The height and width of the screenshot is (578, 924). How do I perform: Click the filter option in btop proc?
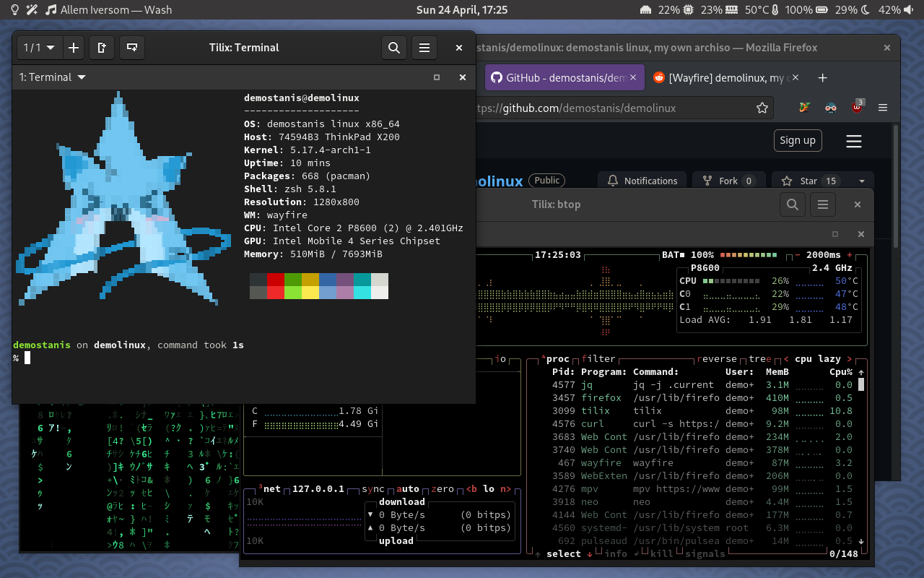pos(598,359)
